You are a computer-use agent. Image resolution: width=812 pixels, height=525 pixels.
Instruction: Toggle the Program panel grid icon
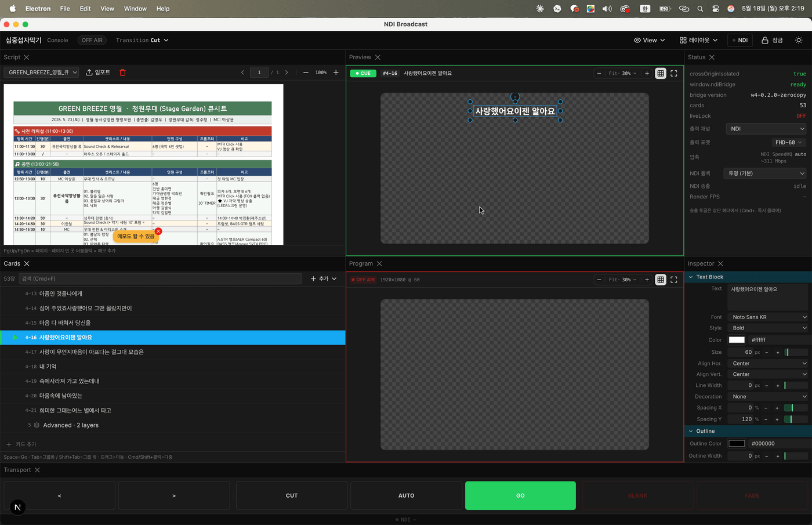pyautogui.click(x=661, y=280)
